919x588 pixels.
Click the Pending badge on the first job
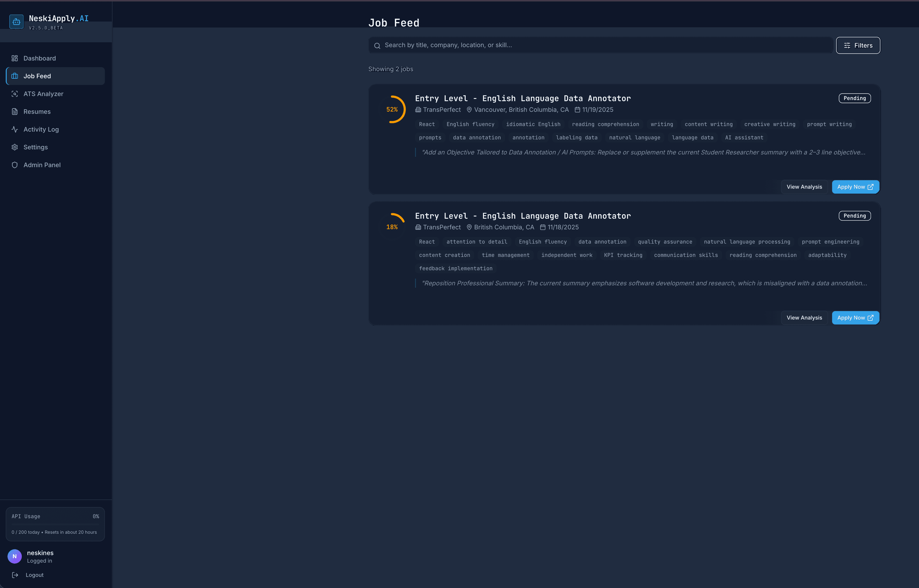coord(854,98)
